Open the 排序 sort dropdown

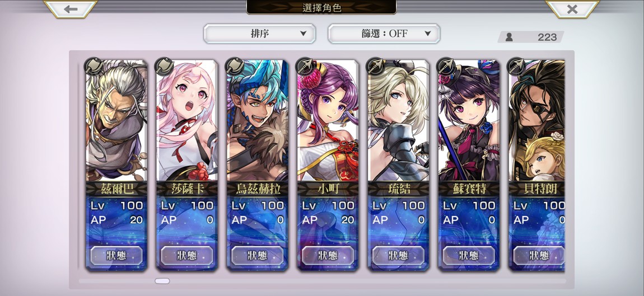coord(260,34)
